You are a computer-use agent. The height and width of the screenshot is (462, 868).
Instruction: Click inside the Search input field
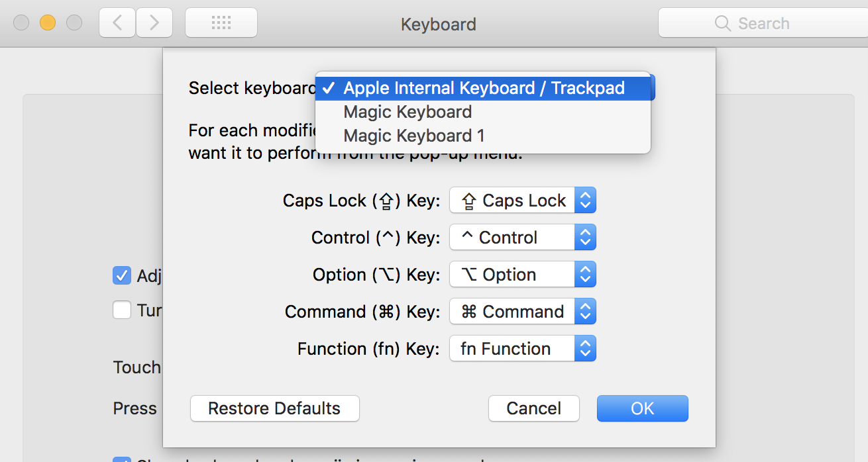(x=769, y=23)
